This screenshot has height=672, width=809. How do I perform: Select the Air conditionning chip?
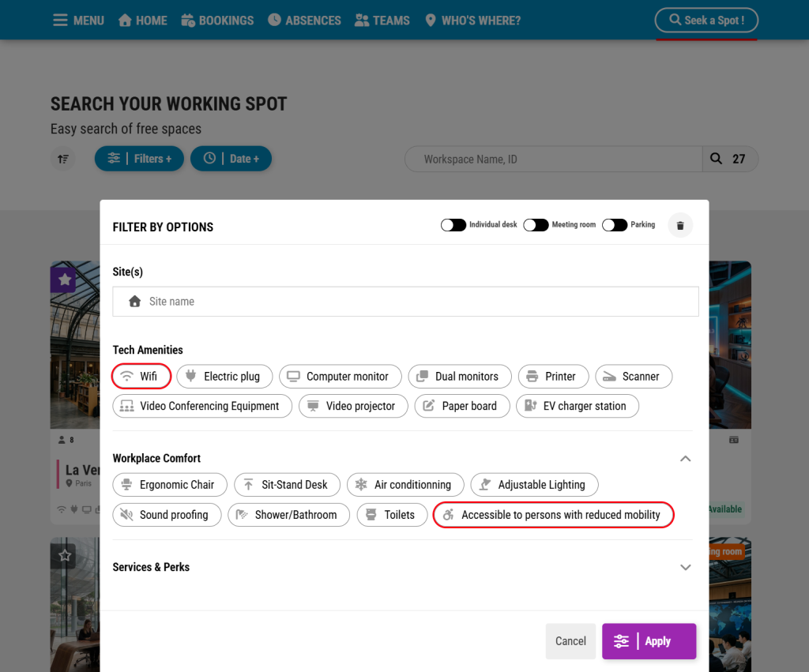[x=405, y=485]
